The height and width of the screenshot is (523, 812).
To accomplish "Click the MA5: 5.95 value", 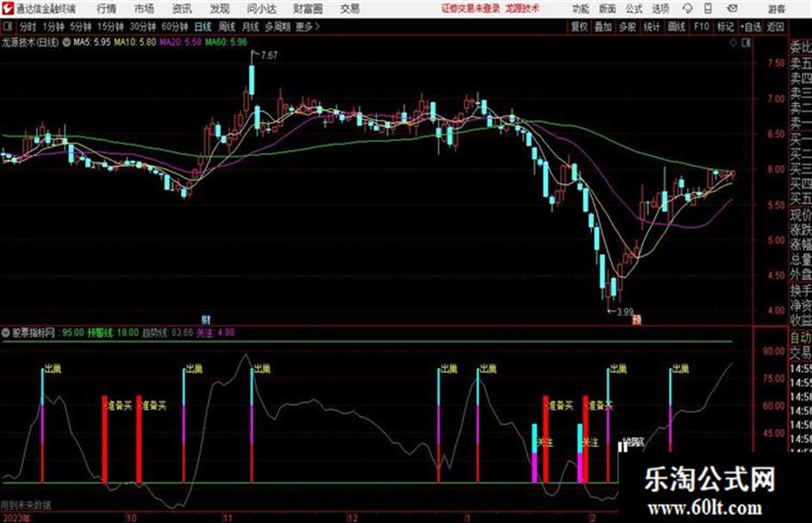I will coord(92,42).
